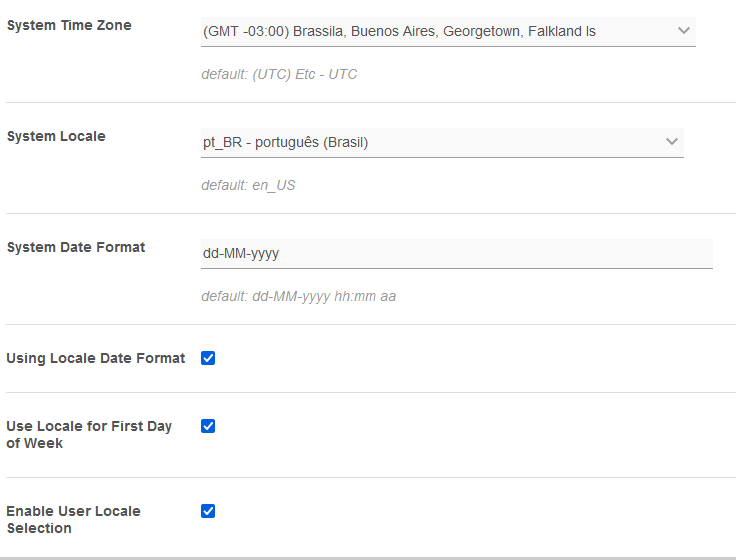Disable the Enable User Locale Selection checkbox
The height and width of the screenshot is (560, 736).
pyautogui.click(x=208, y=511)
